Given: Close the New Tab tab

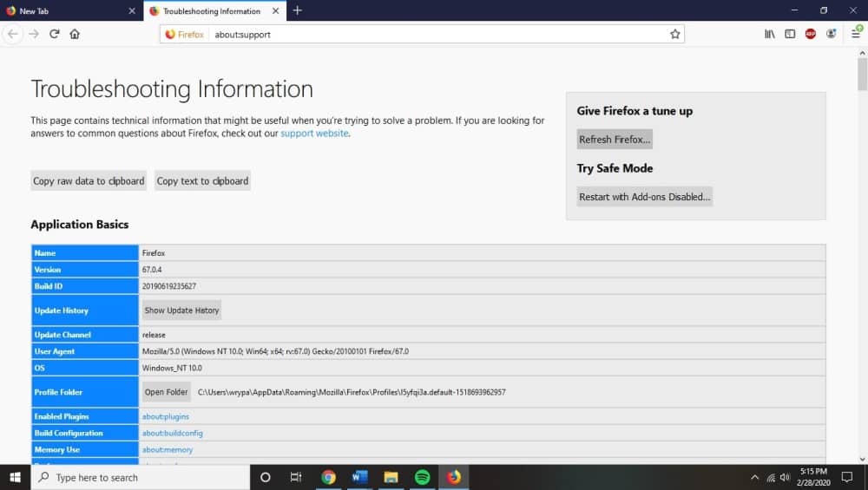Looking at the screenshot, I should (x=132, y=10).
